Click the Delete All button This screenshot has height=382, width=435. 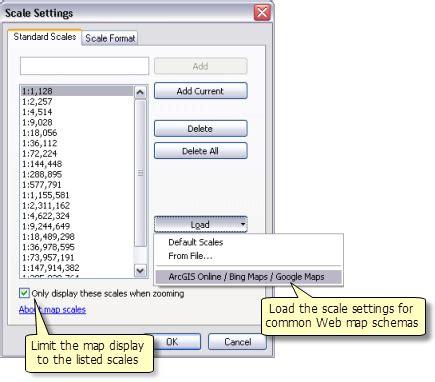200,151
